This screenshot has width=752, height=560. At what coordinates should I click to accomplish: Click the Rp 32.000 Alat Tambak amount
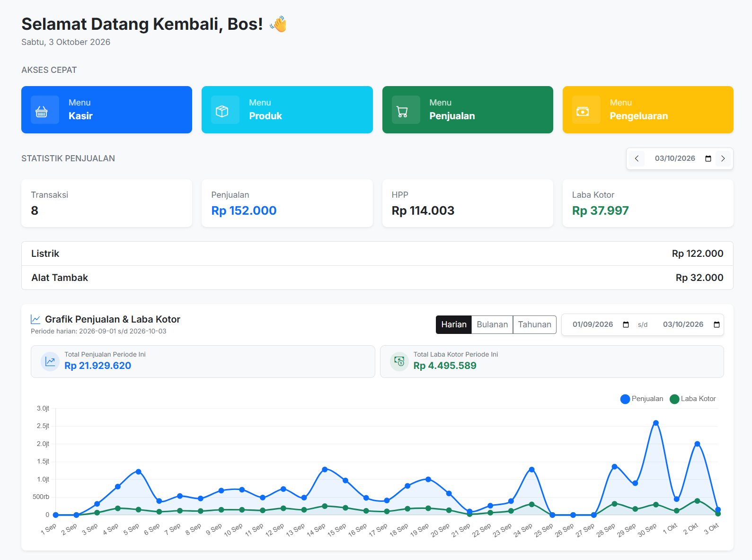point(699,278)
